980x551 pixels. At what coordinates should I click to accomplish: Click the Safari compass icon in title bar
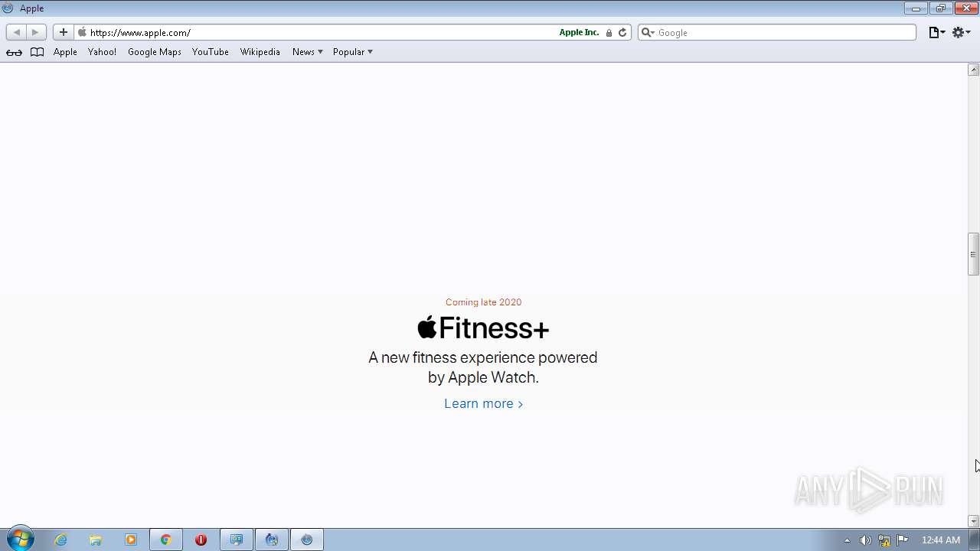click(8, 8)
